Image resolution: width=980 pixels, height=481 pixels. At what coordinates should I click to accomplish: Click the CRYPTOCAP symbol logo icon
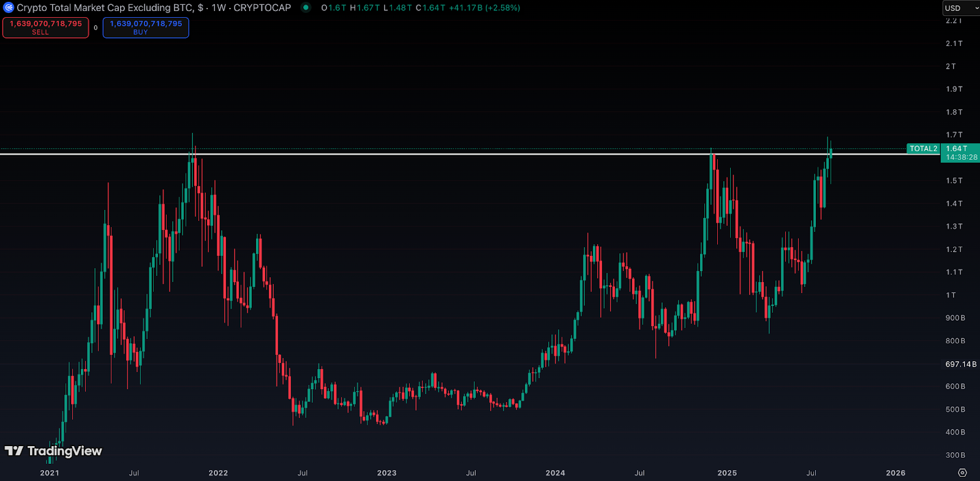pos(9,8)
